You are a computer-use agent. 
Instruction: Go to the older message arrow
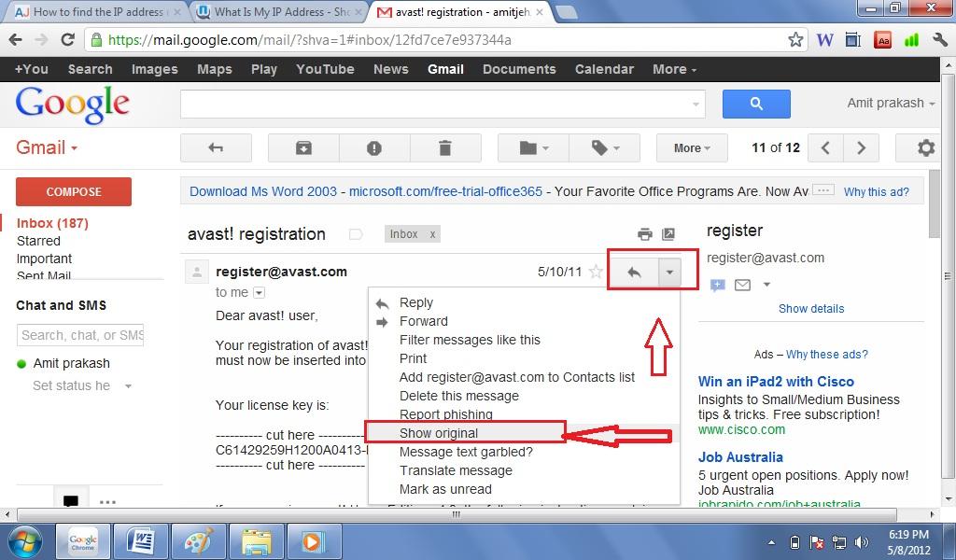(861, 147)
